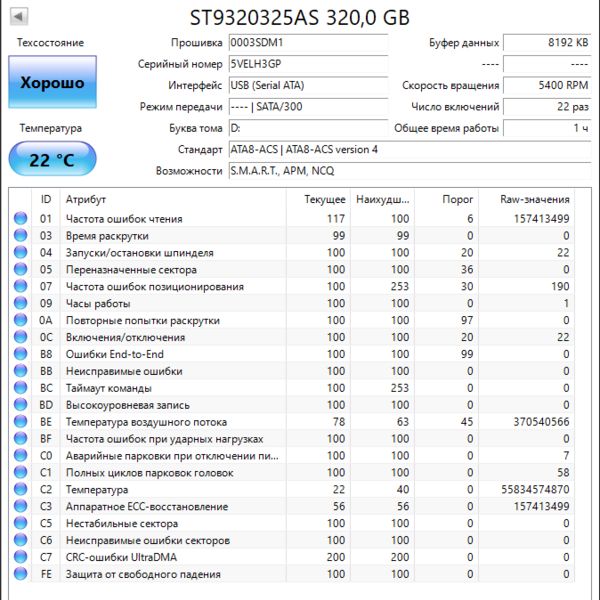
Task: Select the 'Частота ошибок позиционирования' row text
Action: [x=155, y=287]
